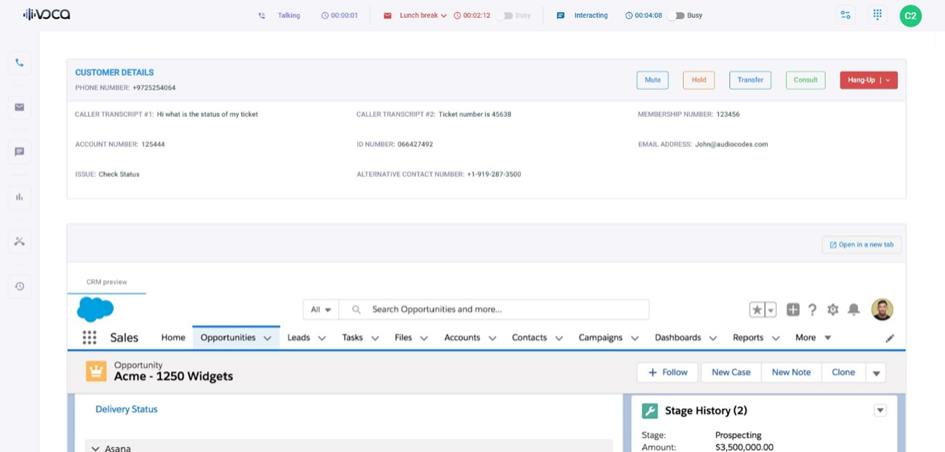The height and width of the screenshot is (452, 945).
Task: Select the Dashboards navigation tab
Action: (677, 338)
